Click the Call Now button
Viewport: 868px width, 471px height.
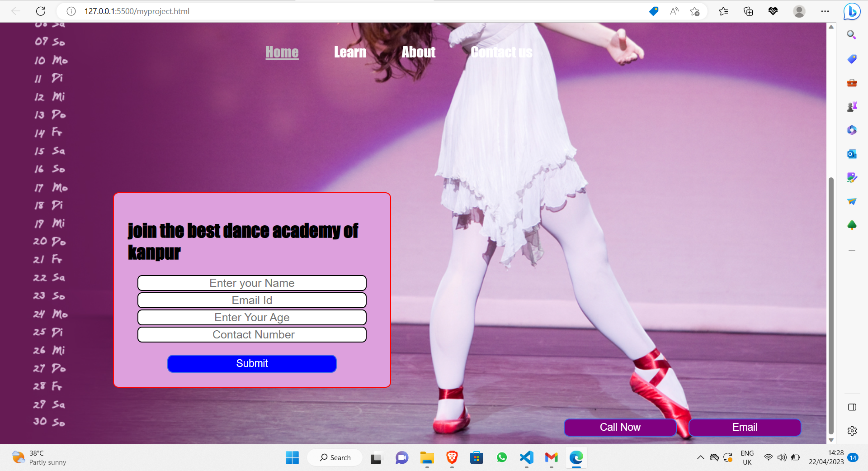click(620, 428)
